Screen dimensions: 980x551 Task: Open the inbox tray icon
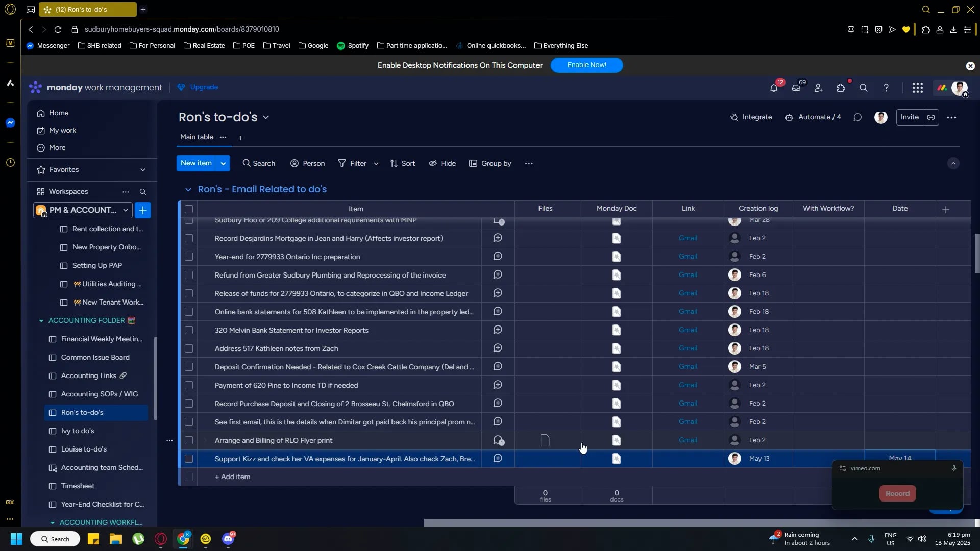[x=796, y=88]
